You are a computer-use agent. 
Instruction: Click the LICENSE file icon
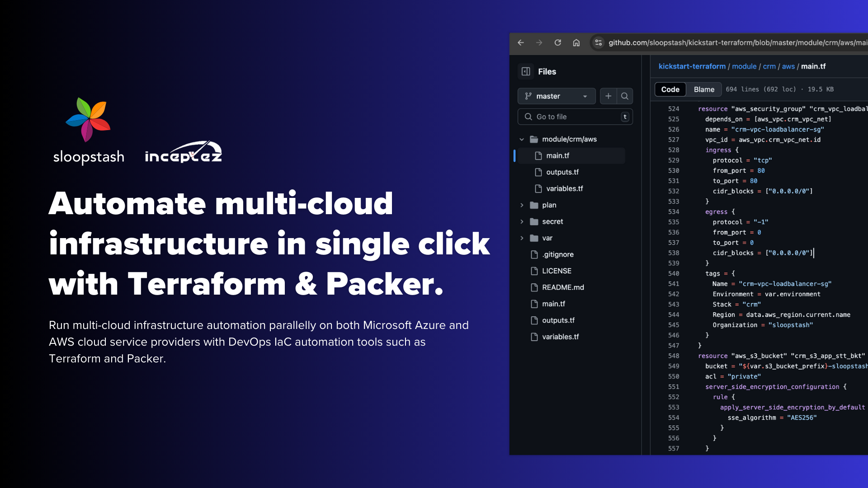coord(534,271)
